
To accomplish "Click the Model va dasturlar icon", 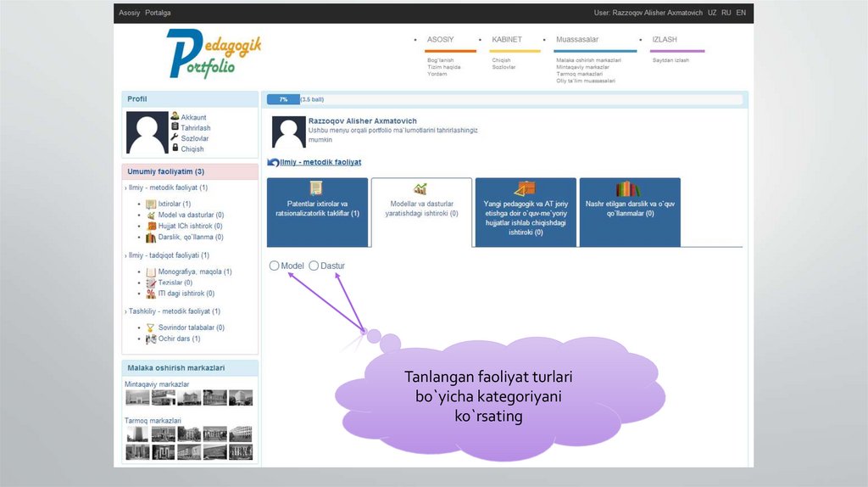I will tap(151, 215).
